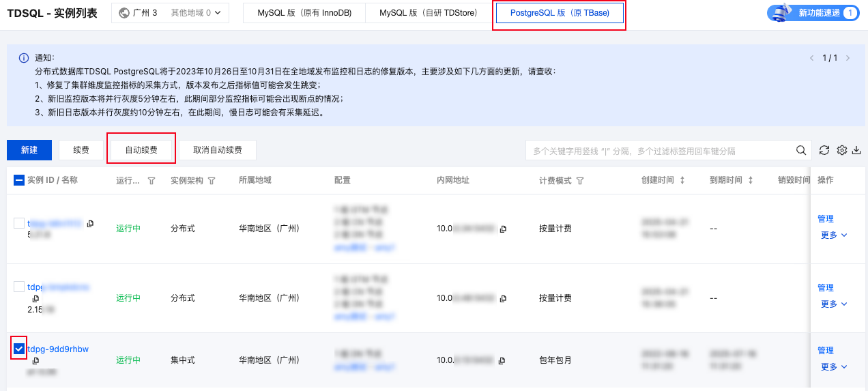
Task: Click the 配置 column header
Action: tap(343, 180)
